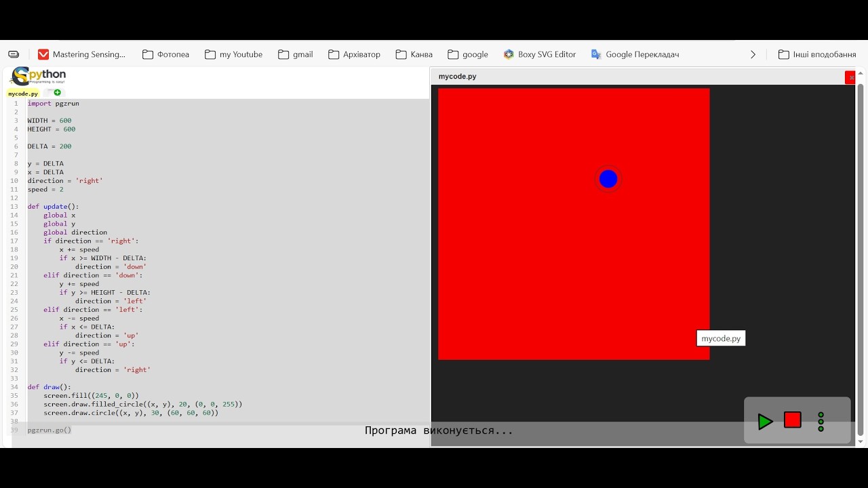Image resolution: width=868 pixels, height=488 pixels.
Task: Stop the program with red square button
Action: point(793,420)
